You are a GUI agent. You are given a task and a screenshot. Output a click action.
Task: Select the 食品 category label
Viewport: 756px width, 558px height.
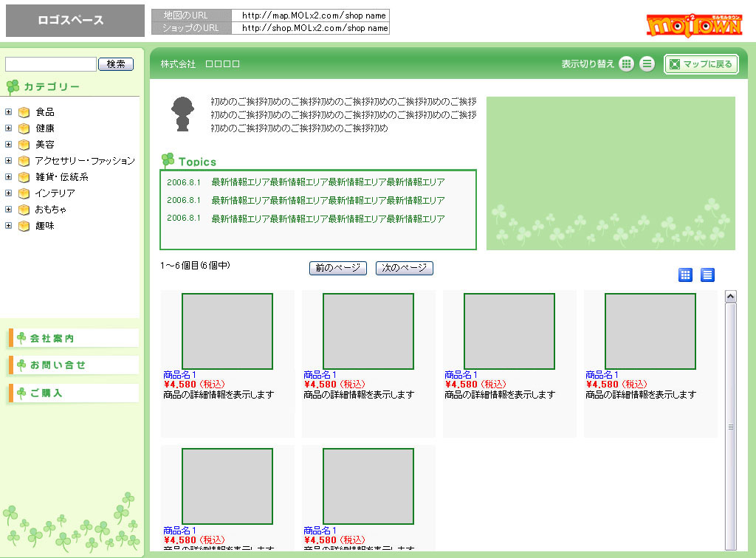[x=45, y=111]
